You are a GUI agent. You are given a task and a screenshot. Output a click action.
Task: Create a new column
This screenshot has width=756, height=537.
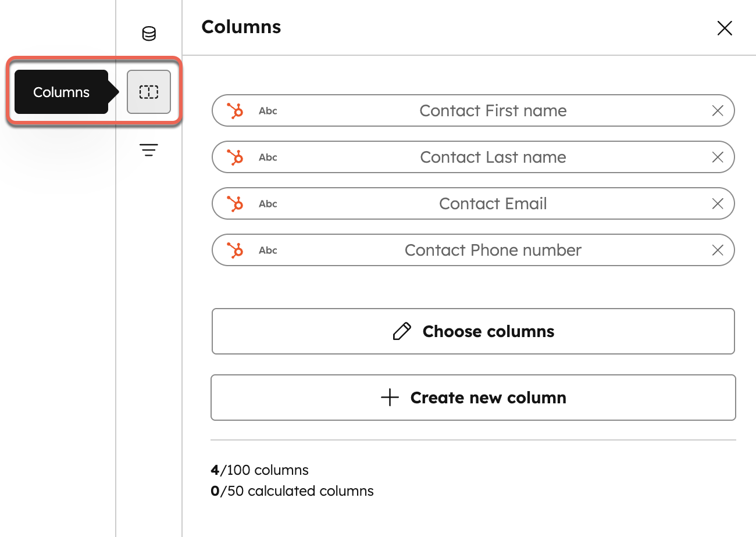click(473, 398)
